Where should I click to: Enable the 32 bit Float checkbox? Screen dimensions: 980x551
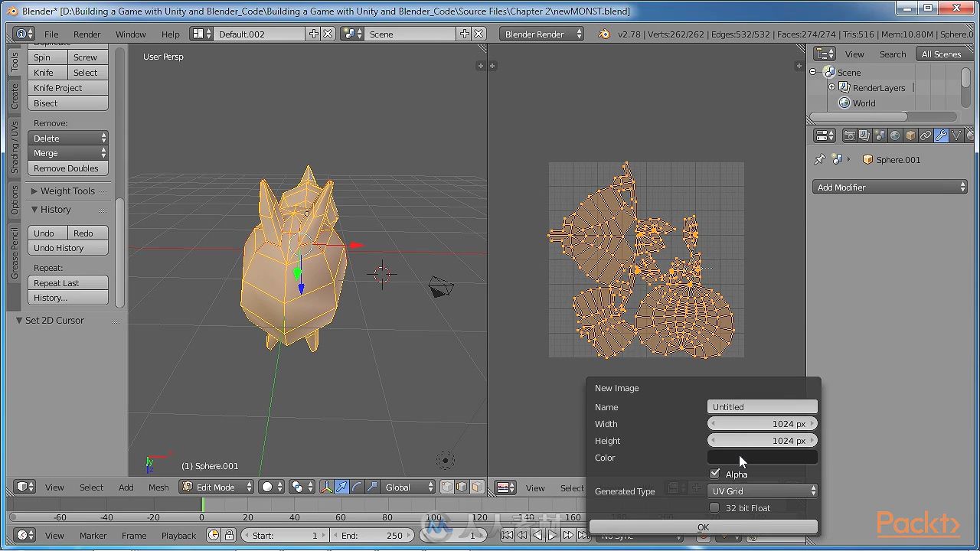click(715, 507)
